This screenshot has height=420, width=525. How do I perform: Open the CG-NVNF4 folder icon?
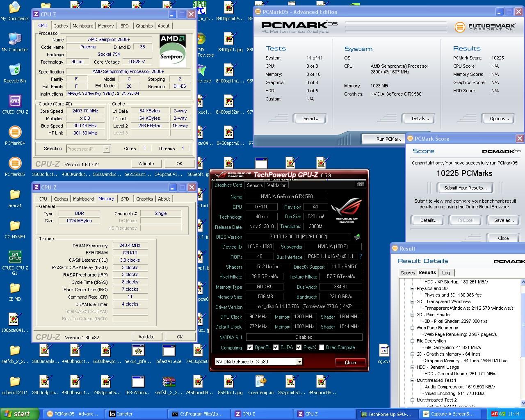click(x=15, y=228)
